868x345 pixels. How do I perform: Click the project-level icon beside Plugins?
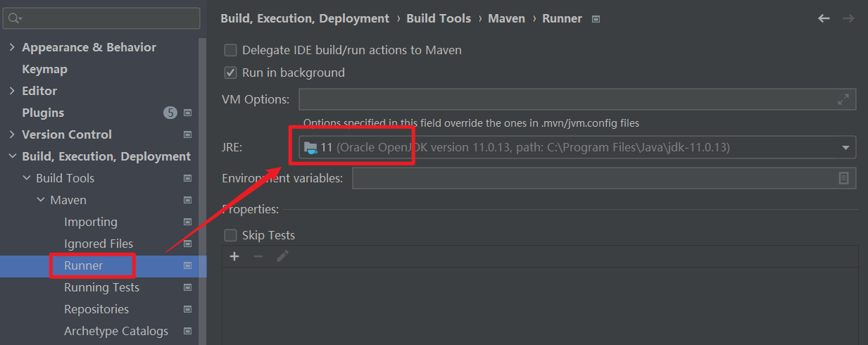point(188,113)
